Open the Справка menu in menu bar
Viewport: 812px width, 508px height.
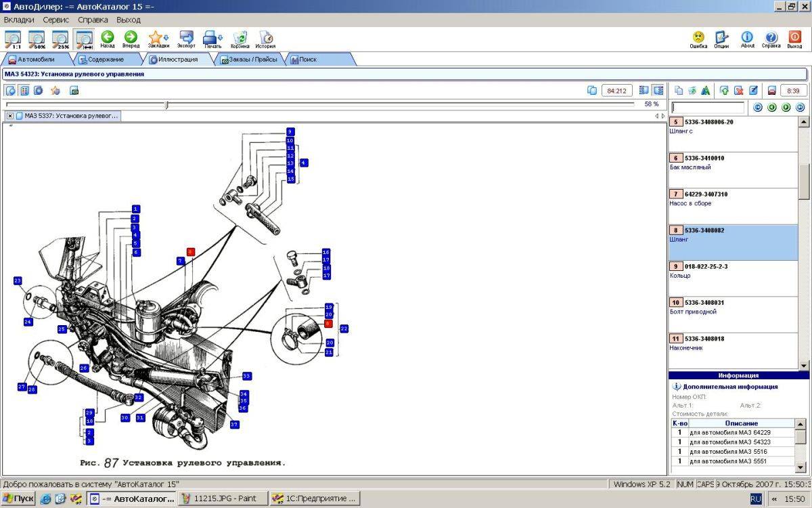pos(93,20)
